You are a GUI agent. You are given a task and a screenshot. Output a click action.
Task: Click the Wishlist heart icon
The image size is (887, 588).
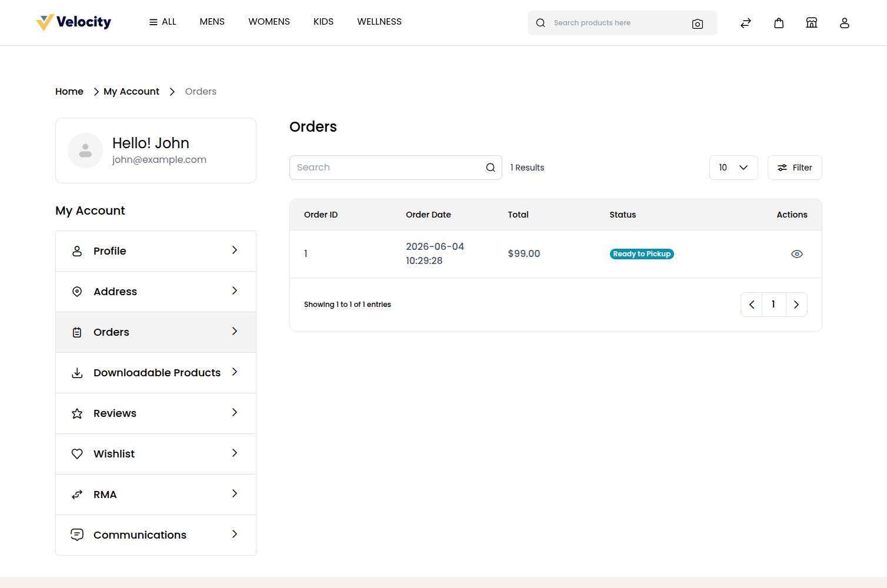[x=77, y=454]
